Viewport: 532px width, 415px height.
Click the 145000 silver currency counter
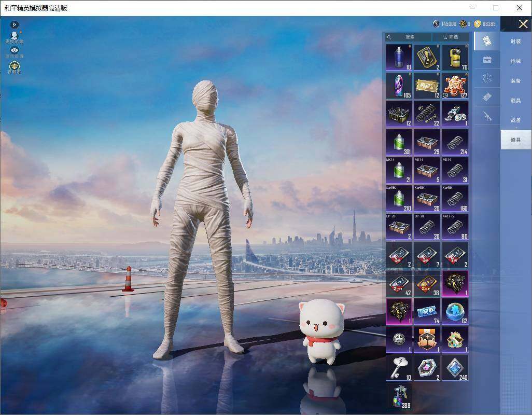click(444, 24)
